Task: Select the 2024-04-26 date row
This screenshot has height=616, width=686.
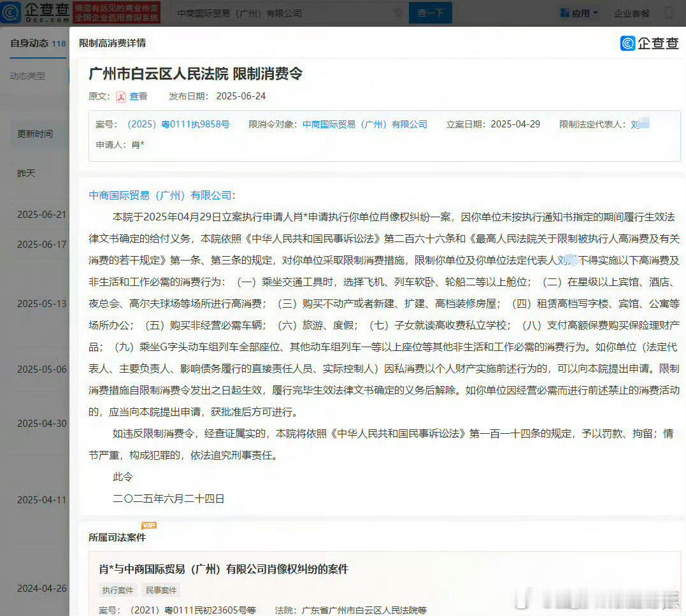Action: [42, 589]
